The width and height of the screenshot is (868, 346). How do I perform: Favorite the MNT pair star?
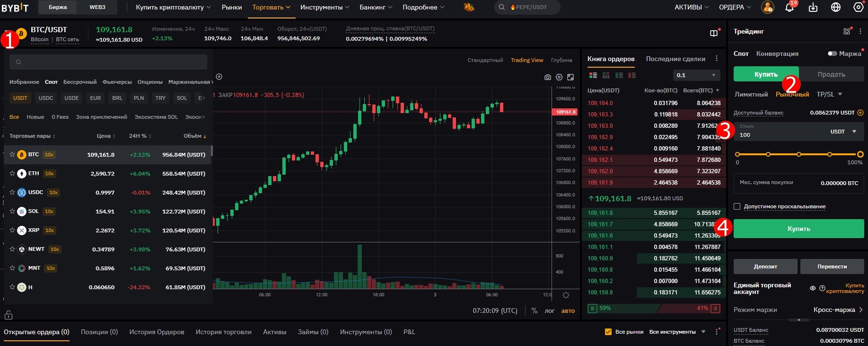coord(12,268)
